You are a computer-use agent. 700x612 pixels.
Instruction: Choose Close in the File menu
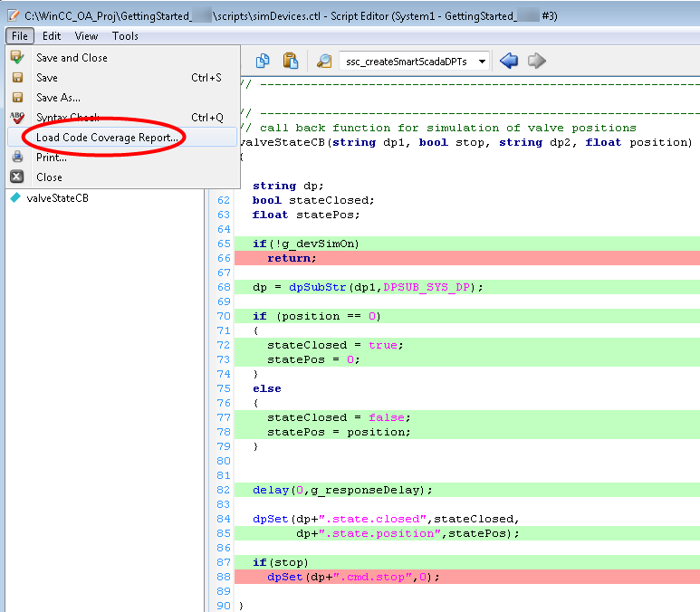tap(49, 177)
